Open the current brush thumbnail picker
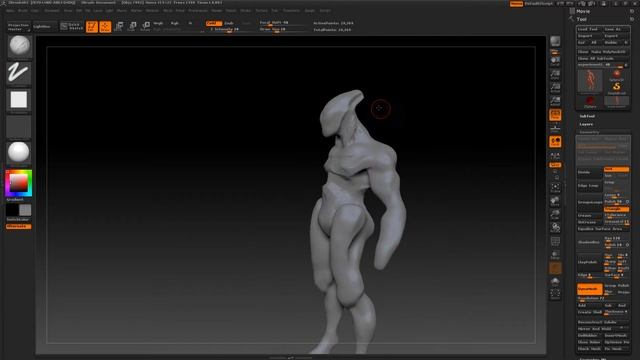 click(19, 47)
